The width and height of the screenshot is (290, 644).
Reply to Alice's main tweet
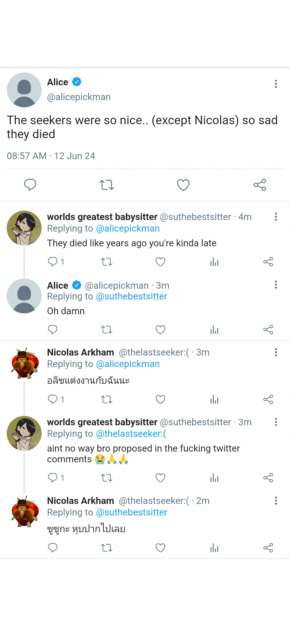(30, 185)
